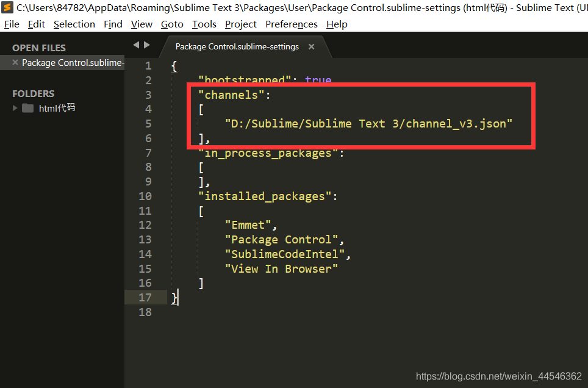Open the Goto menu

click(x=172, y=24)
